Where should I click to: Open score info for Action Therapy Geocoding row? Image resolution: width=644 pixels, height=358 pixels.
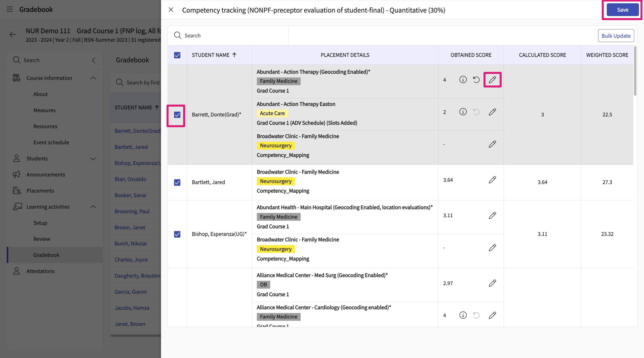463,80
